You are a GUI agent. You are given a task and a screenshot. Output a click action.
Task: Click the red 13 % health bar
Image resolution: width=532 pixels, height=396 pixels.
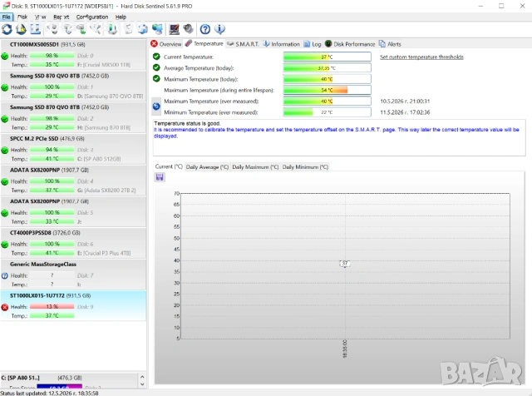click(x=52, y=307)
